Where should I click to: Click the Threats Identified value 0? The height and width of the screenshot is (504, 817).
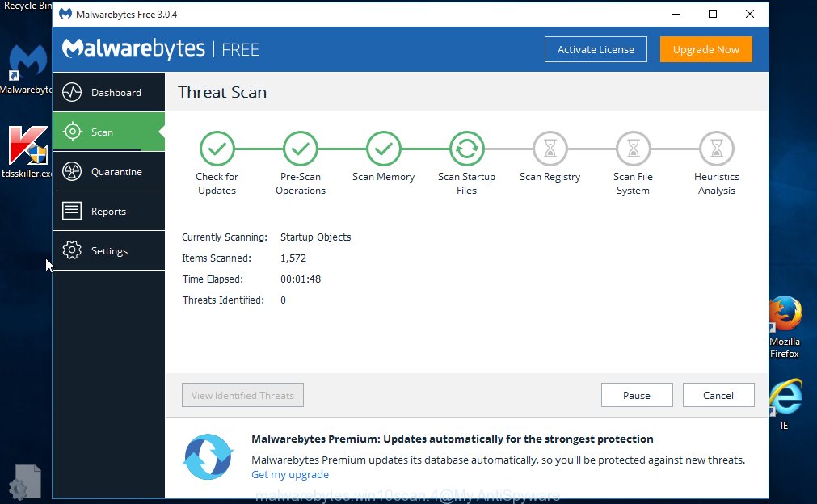283,300
